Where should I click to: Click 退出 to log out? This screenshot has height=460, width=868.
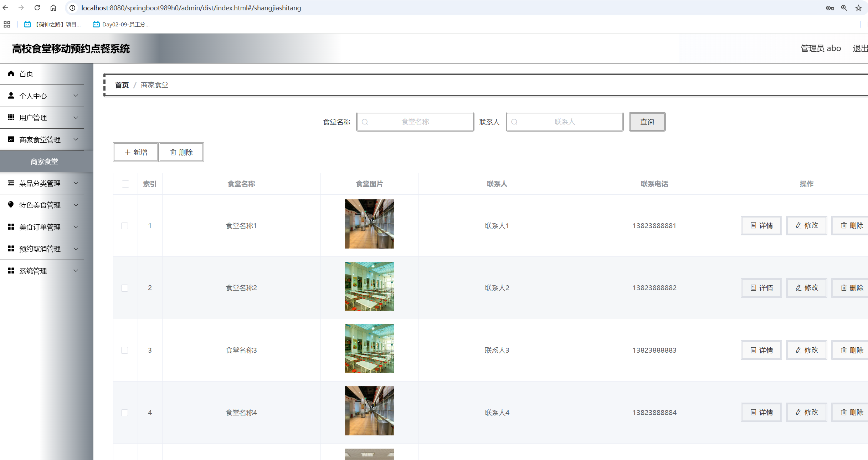860,48
